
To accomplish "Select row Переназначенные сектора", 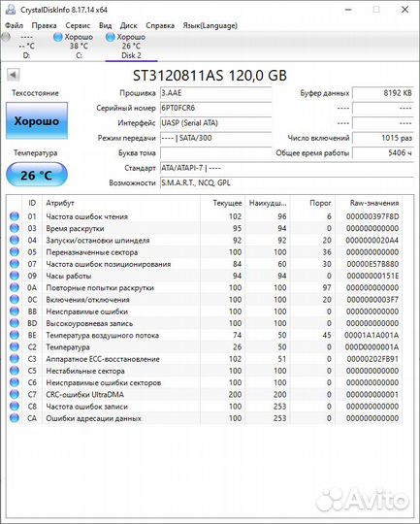I will (205, 252).
